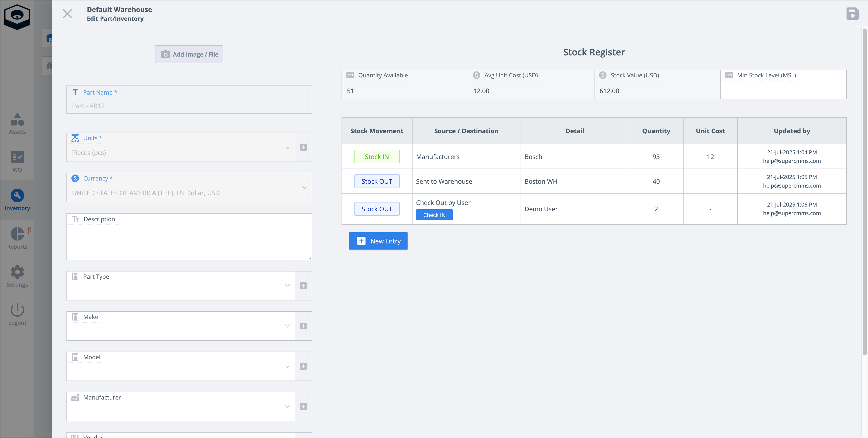The image size is (868, 438).
Task: Expand the Make dropdown
Action: click(x=287, y=326)
